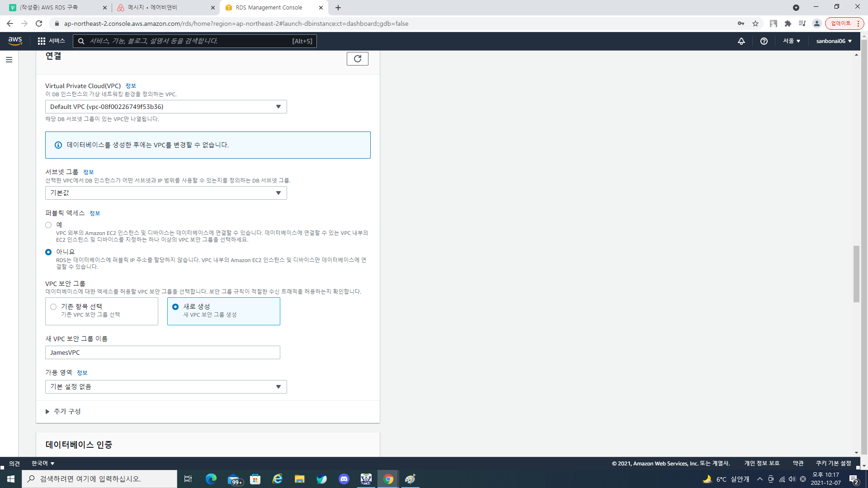868x488 pixels.
Task: Bookmark this page with the star icon
Action: tap(755, 23)
